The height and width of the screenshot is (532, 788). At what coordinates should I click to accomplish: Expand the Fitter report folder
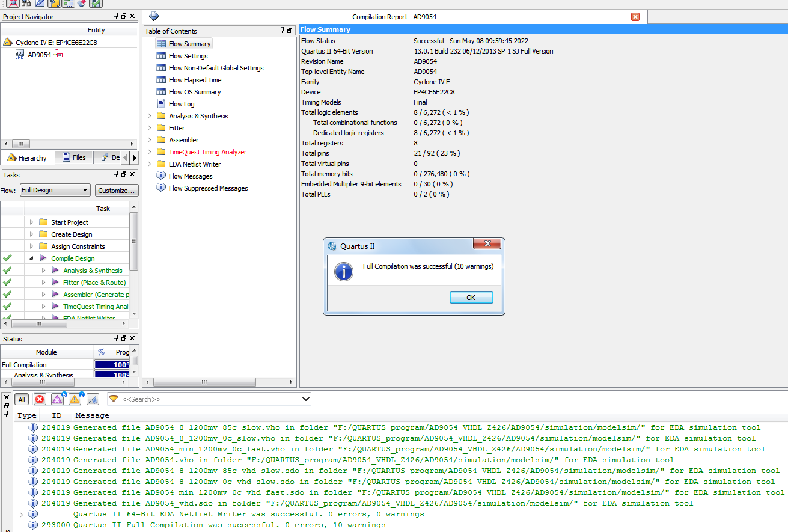(x=150, y=128)
